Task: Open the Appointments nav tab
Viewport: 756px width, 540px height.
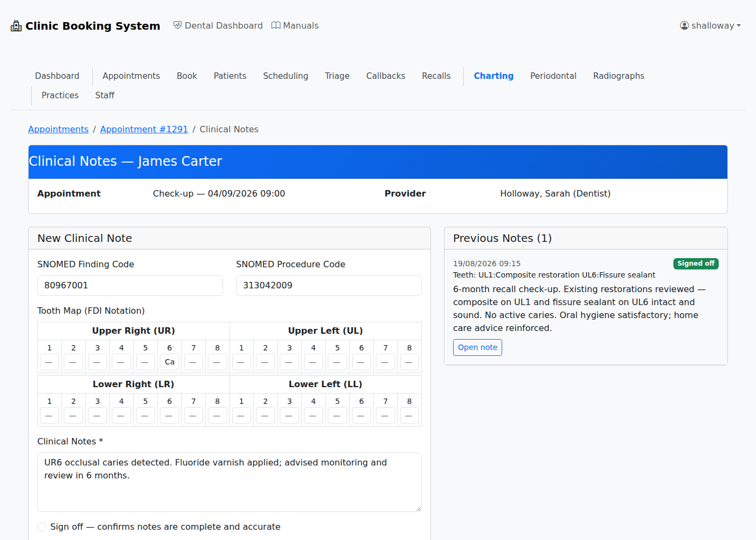Action: 131,76
